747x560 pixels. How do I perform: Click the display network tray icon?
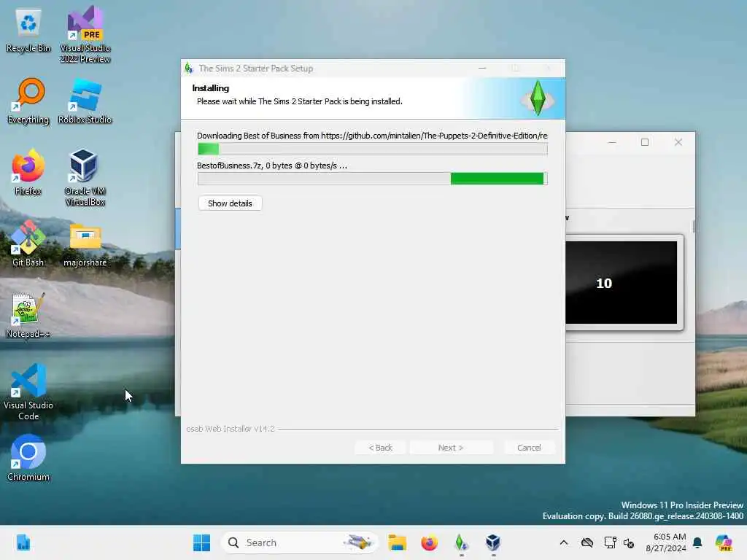(x=610, y=542)
